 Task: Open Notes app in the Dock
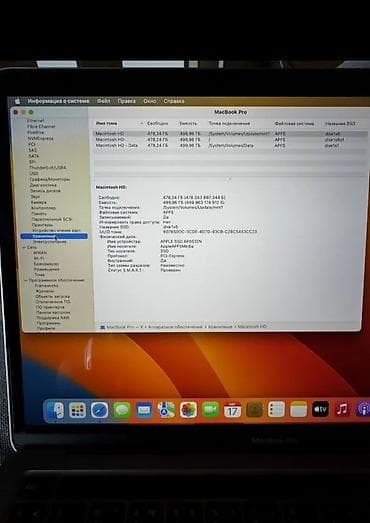click(298, 409)
